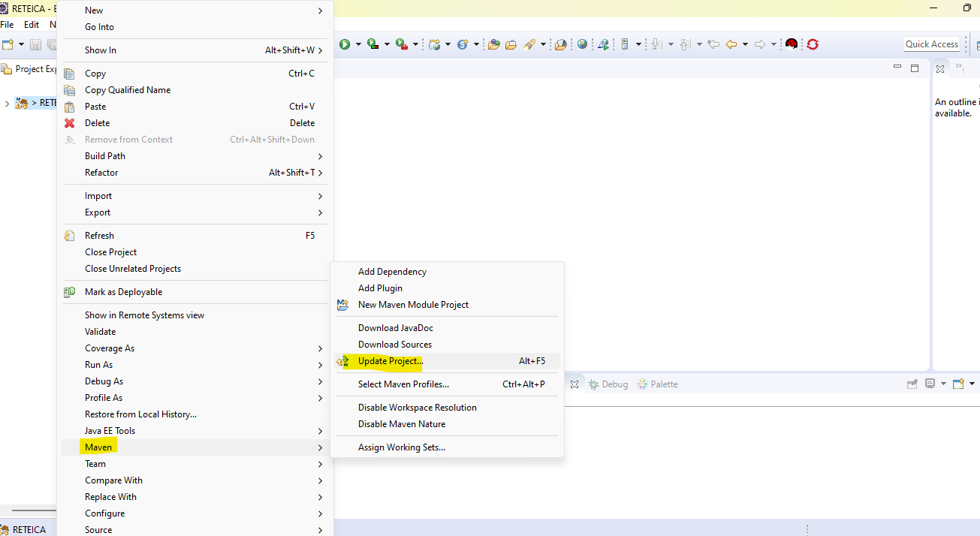
Task: Click the Red Hat icon in toolbar
Action: click(x=791, y=44)
